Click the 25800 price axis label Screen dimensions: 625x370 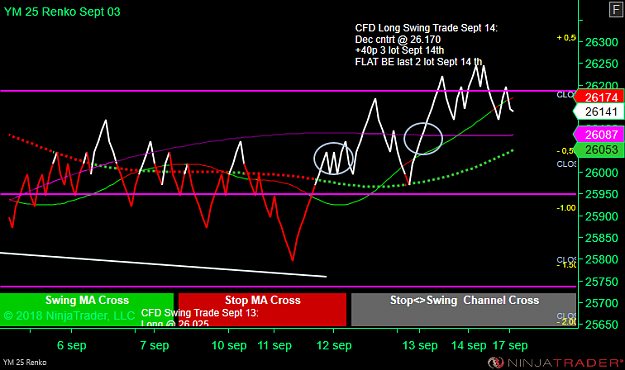point(601,260)
